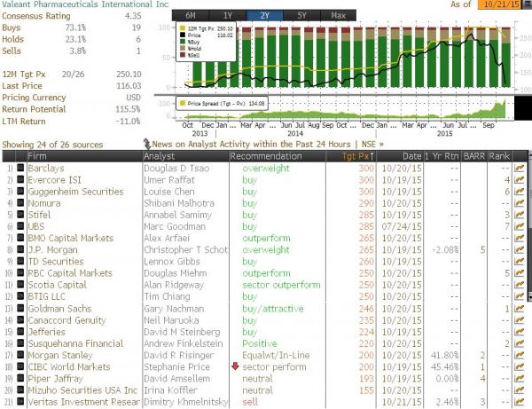This screenshot has height=409, width=532.
Task: Open chart icon for Susquehanna Financial row
Action: click(519, 343)
